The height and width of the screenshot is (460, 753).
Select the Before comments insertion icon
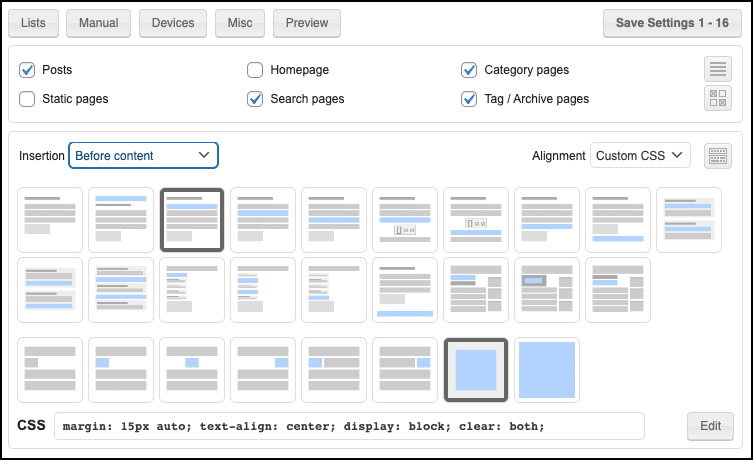pos(192,290)
